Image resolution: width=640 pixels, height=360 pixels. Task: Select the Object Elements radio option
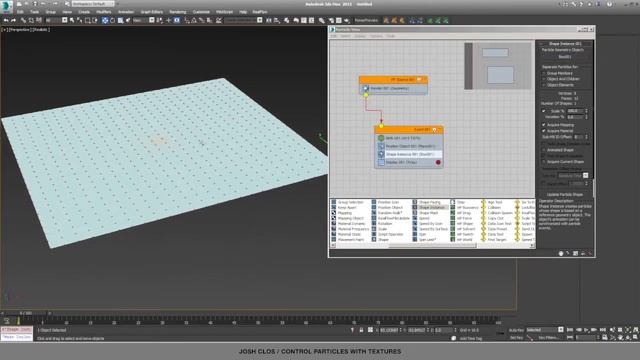click(x=544, y=85)
